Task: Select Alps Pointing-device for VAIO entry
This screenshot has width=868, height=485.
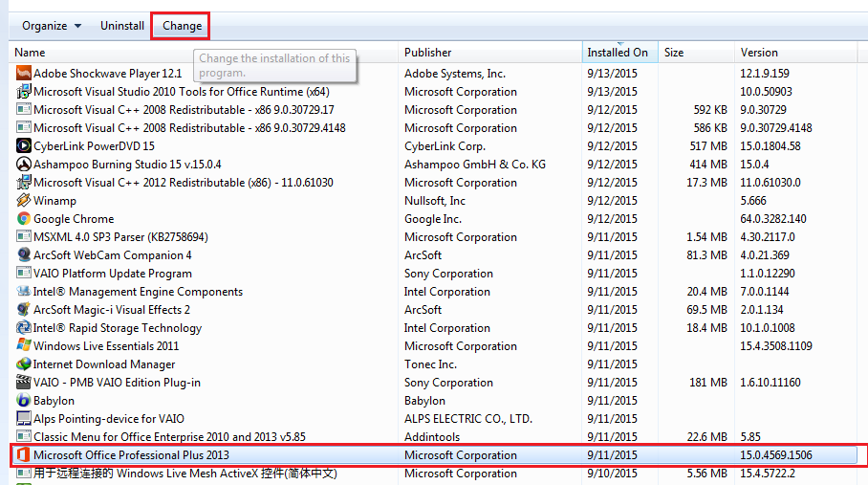Action: [109, 419]
